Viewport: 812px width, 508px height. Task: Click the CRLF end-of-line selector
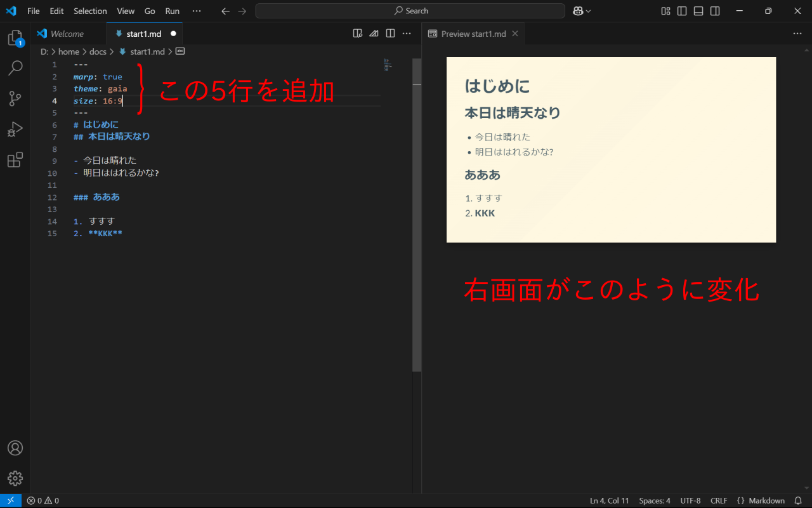tap(719, 500)
